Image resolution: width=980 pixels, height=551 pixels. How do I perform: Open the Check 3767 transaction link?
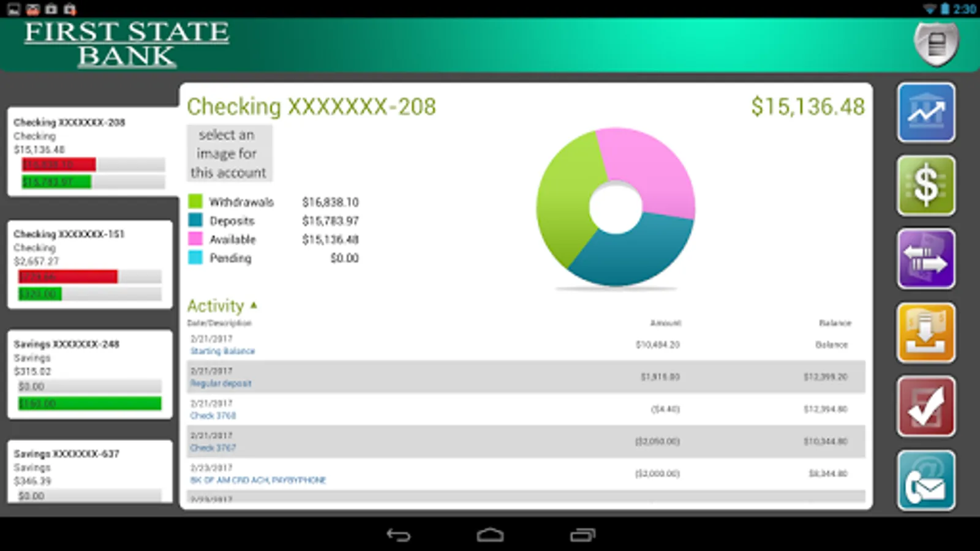(213, 448)
